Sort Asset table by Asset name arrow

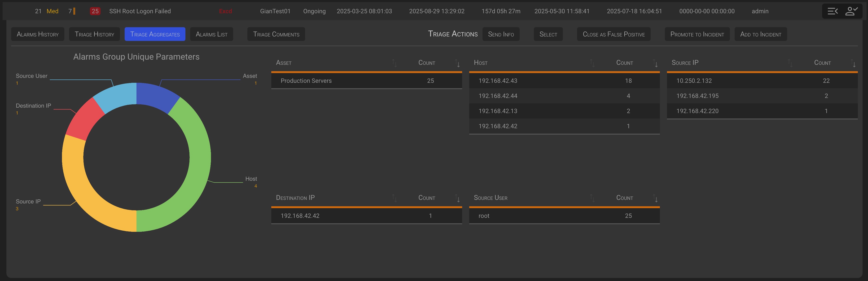394,63
